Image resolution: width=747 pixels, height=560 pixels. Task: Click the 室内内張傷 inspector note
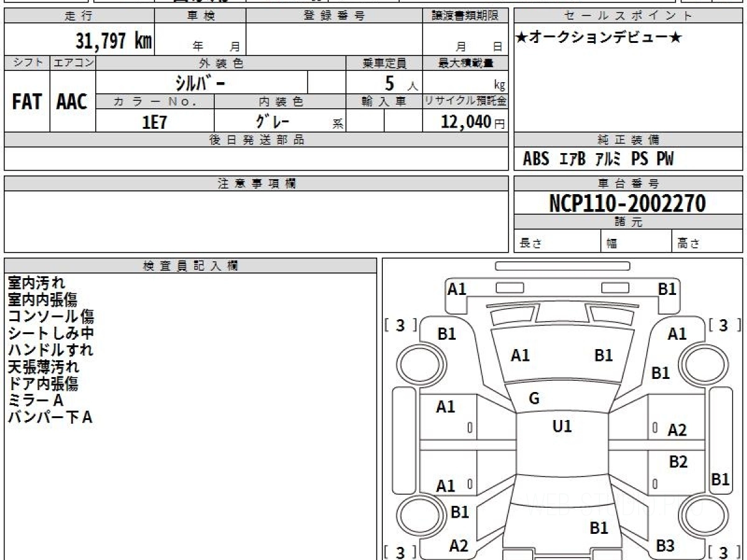(42, 300)
